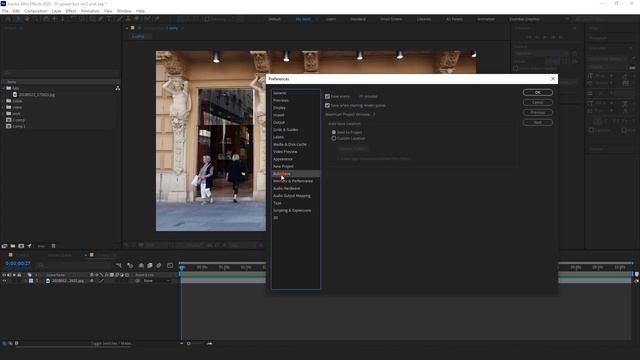Open Grids & Guides preferences

coord(285,130)
